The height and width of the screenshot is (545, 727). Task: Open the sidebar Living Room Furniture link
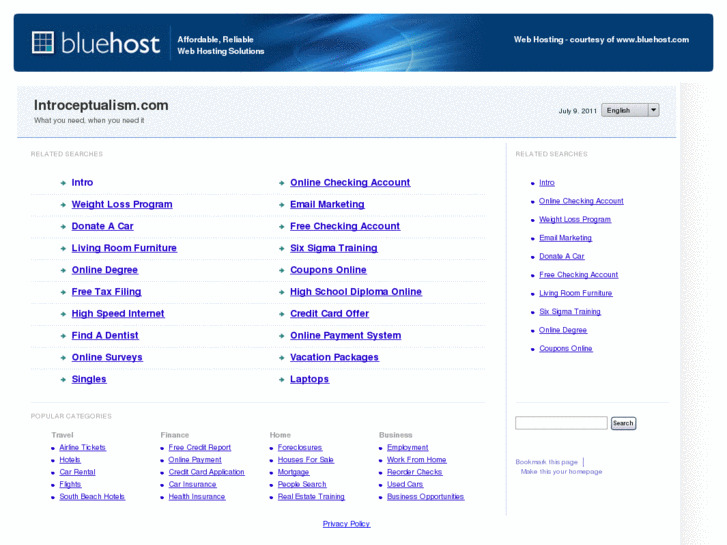click(576, 293)
